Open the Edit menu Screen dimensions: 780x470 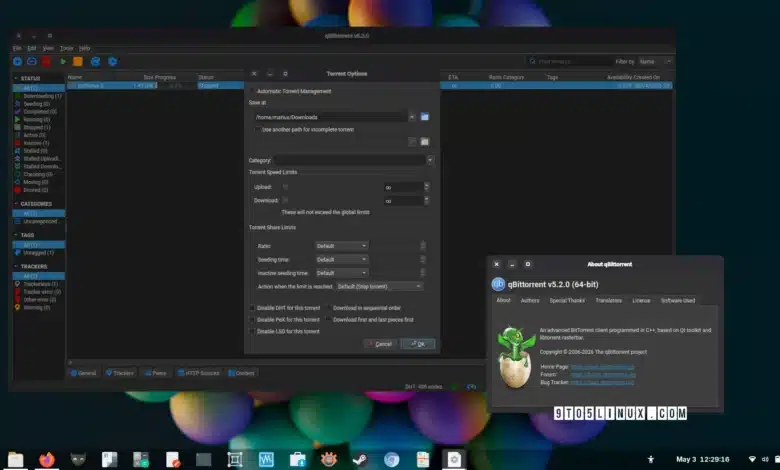[32, 48]
